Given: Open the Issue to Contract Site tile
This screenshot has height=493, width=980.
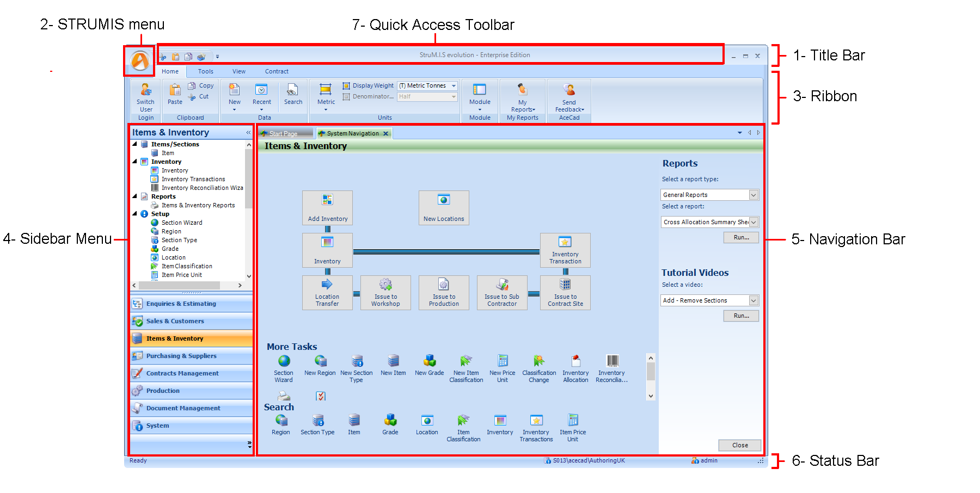Looking at the screenshot, I should (x=565, y=293).
